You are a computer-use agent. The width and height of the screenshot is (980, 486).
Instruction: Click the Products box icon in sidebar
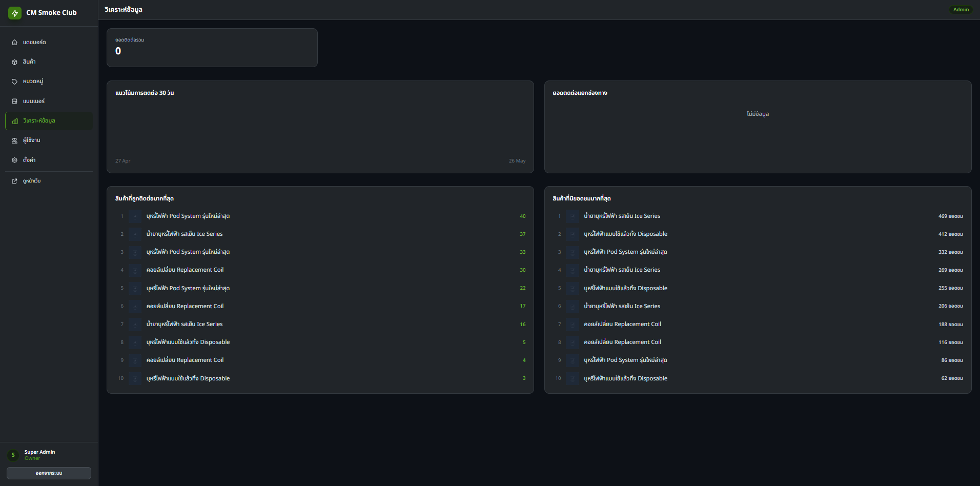click(14, 62)
